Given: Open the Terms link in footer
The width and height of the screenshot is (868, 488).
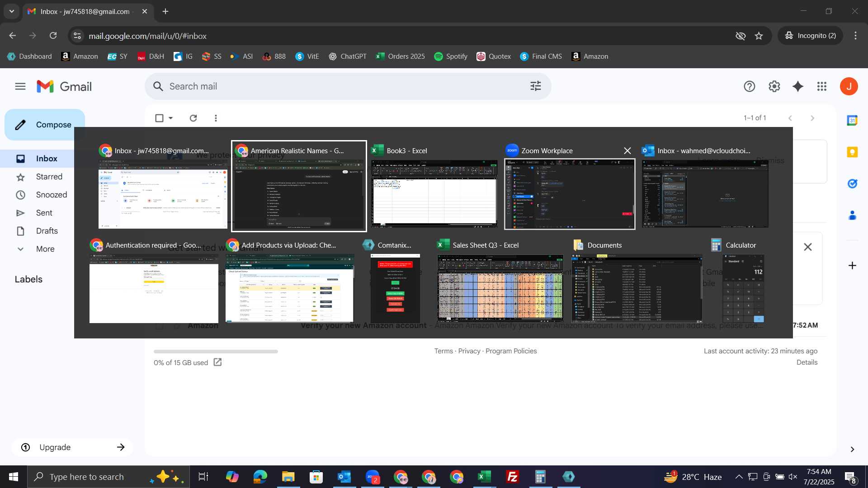Looking at the screenshot, I should pos(443,351).
